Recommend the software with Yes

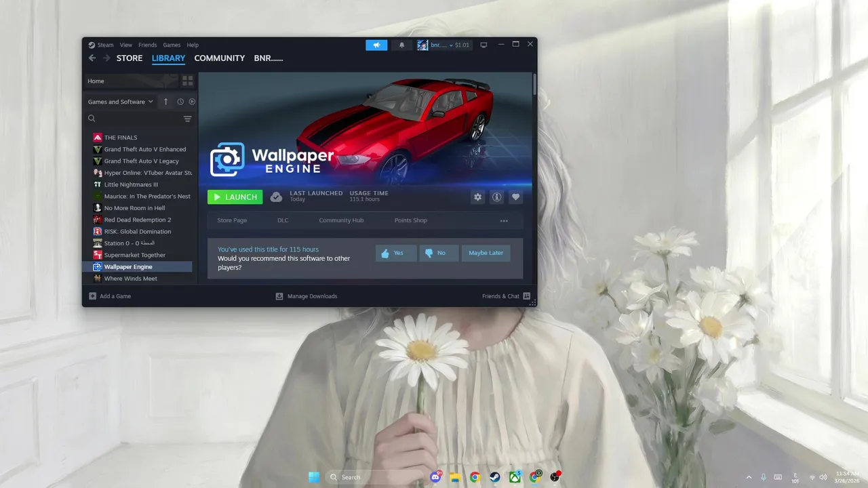pyautogui.click(x=396, y=253)
